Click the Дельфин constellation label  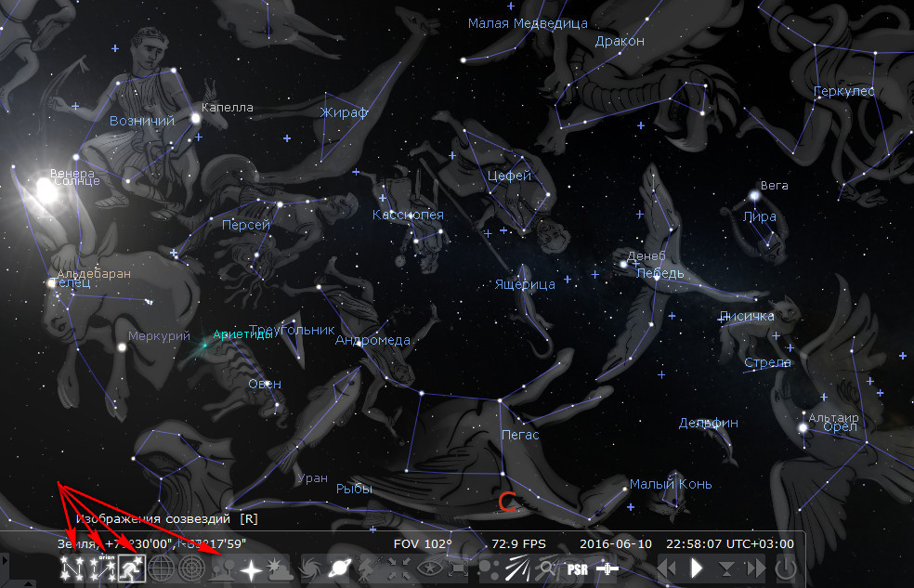[x=708, y=423]
